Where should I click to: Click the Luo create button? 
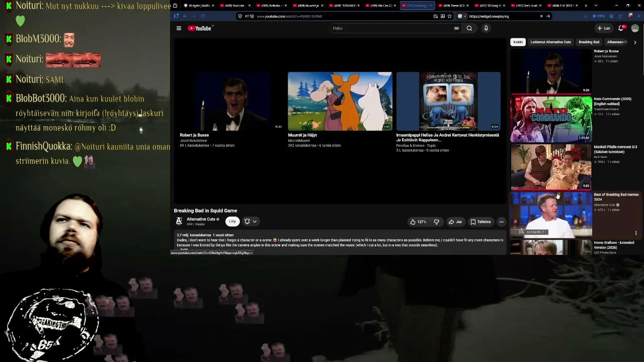coord(604,28)
